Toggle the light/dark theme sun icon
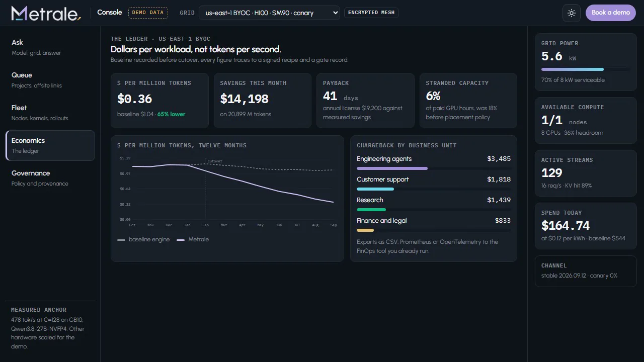Screen dimensions: 644x362 (x=572, y=13)
